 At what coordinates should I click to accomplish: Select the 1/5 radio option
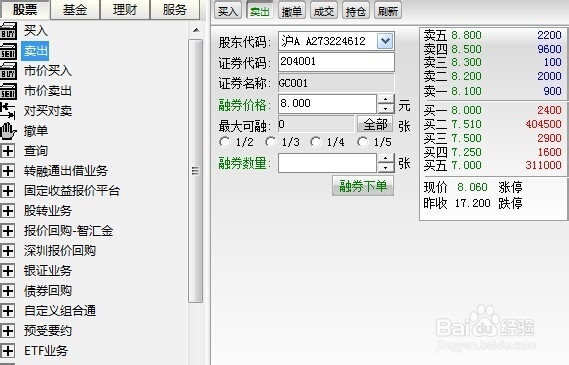[x=363, y=142]
